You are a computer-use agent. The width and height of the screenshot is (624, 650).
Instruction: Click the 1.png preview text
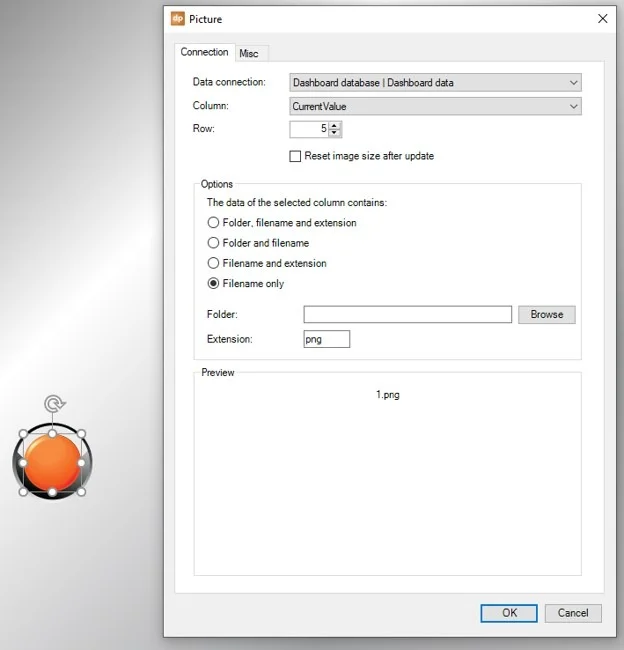[388, 395]
